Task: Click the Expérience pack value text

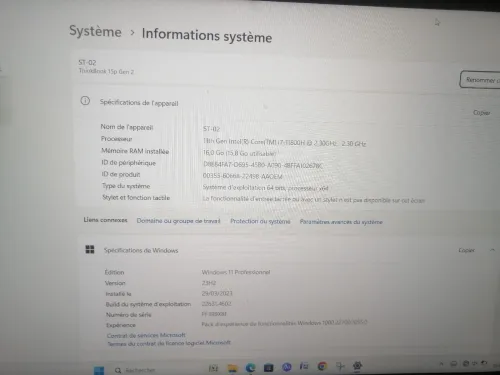Action: 284,323
